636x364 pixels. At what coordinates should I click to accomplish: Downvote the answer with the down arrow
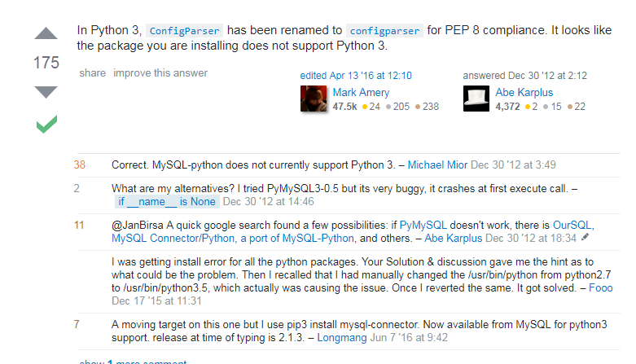pyautogui.click(x=46, y=92)
